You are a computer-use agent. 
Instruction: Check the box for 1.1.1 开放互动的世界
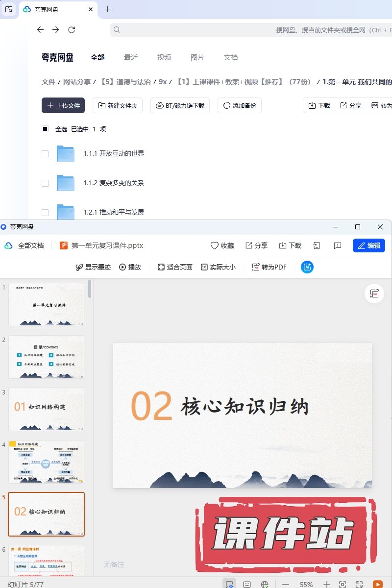45,154
